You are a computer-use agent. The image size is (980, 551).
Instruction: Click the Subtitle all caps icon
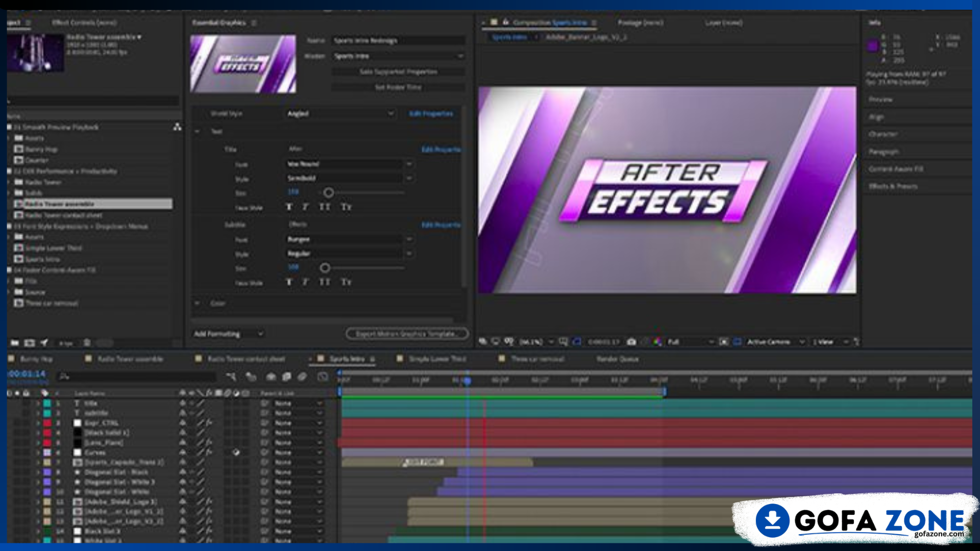(x=325, y=282)
